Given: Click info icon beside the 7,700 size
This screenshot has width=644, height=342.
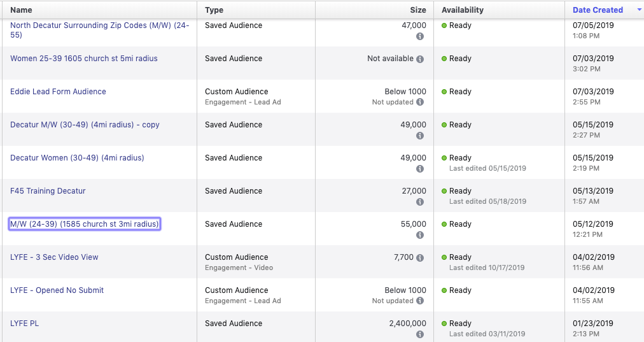Looking at the screenshot, I should 420,257.
